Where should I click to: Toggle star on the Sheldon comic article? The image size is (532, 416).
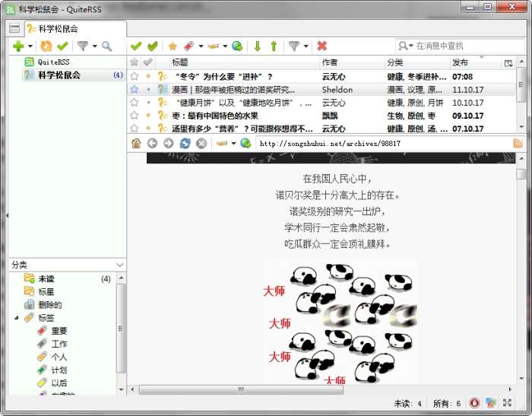pos(135,90)
